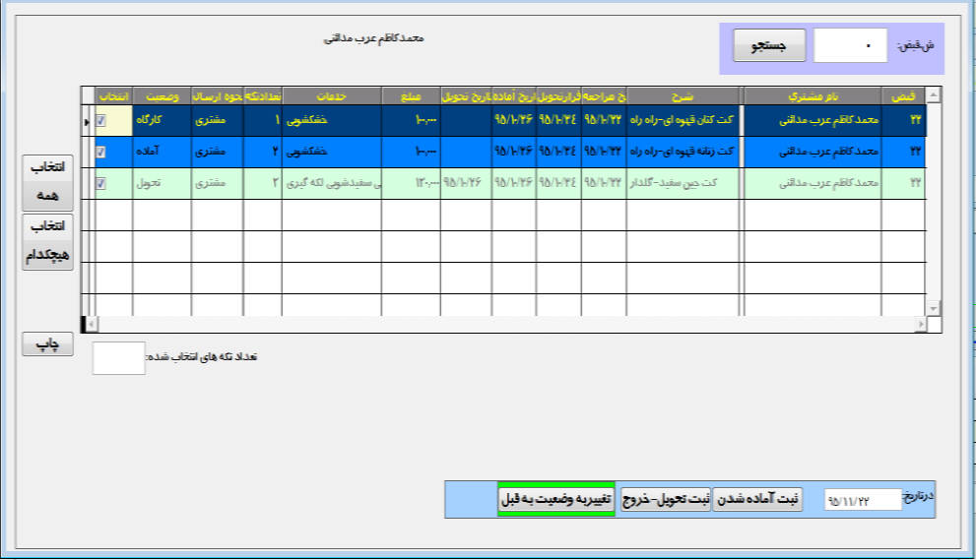Click the amount cell in the تحویل row

(x=411, y=184)
